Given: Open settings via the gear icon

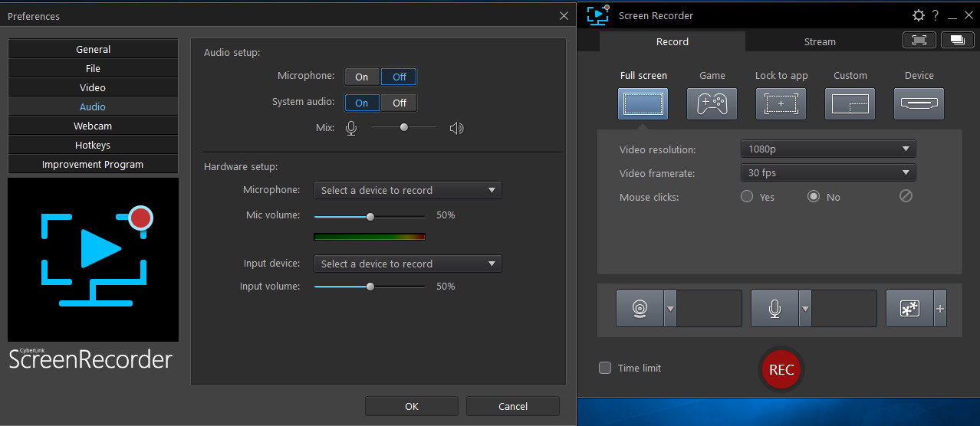Looking at the screenshot, I should [918, 15].
